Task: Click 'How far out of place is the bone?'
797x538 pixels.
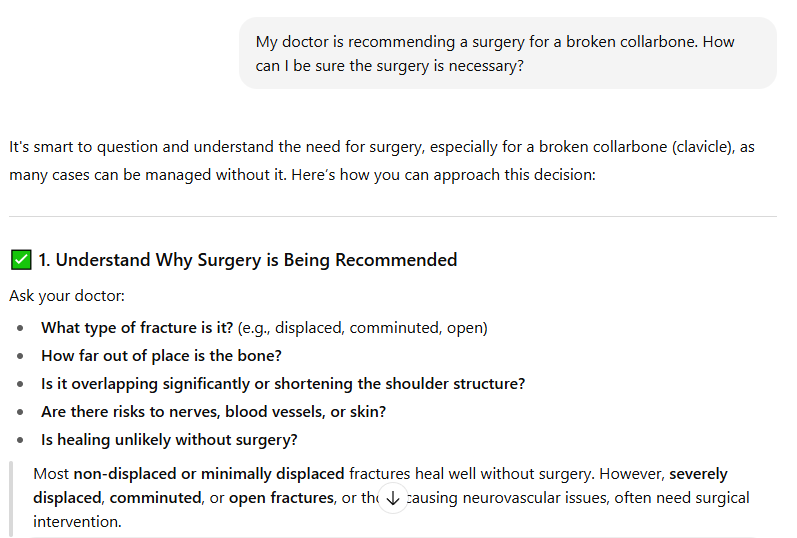Action: point(161,356)
